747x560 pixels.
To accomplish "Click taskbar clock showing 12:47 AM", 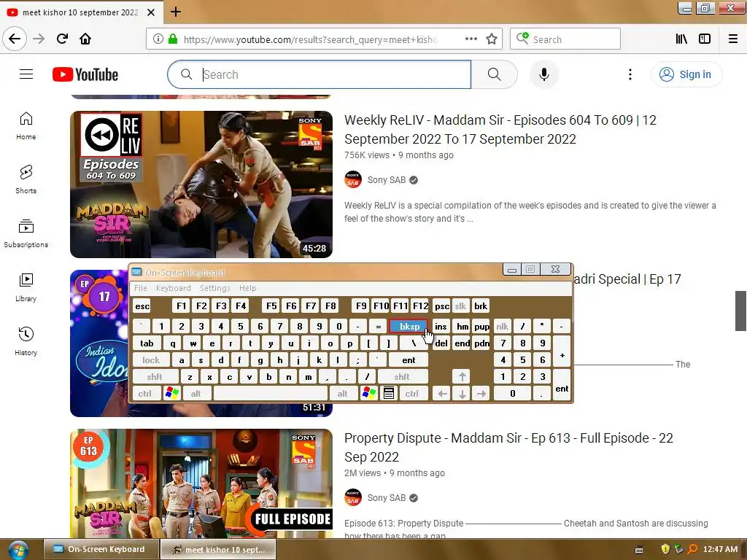I will click(720, 550).
